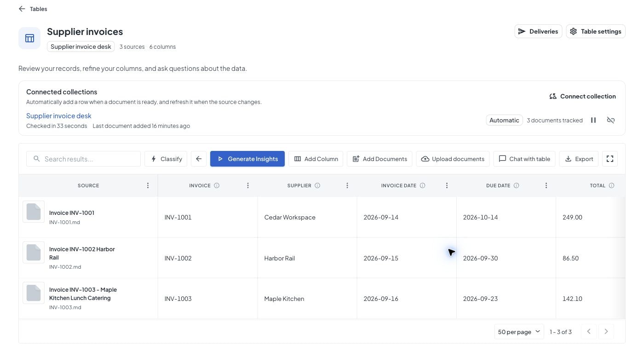Show info for INVOICE column
The width and height of the screenshot is (644, 352).
pos(217,185)
